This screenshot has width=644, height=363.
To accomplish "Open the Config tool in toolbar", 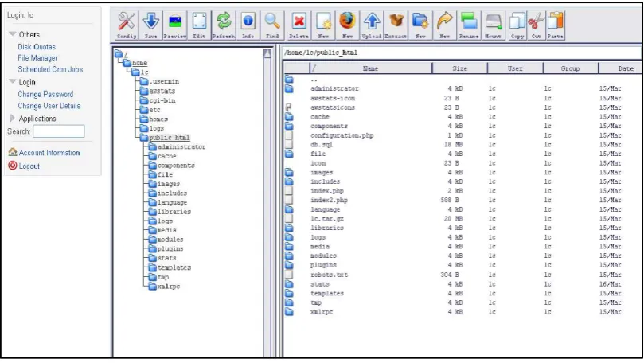I will point(127,25).
